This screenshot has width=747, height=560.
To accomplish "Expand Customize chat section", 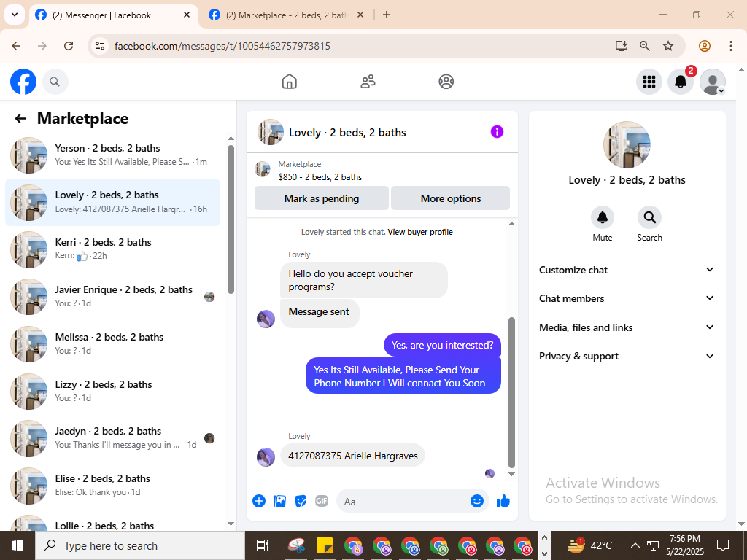I will (627, 270).
